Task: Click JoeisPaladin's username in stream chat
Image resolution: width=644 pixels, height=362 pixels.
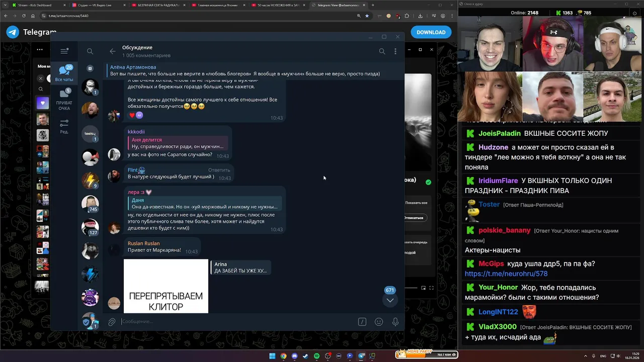Action: (x=500, y=133)
